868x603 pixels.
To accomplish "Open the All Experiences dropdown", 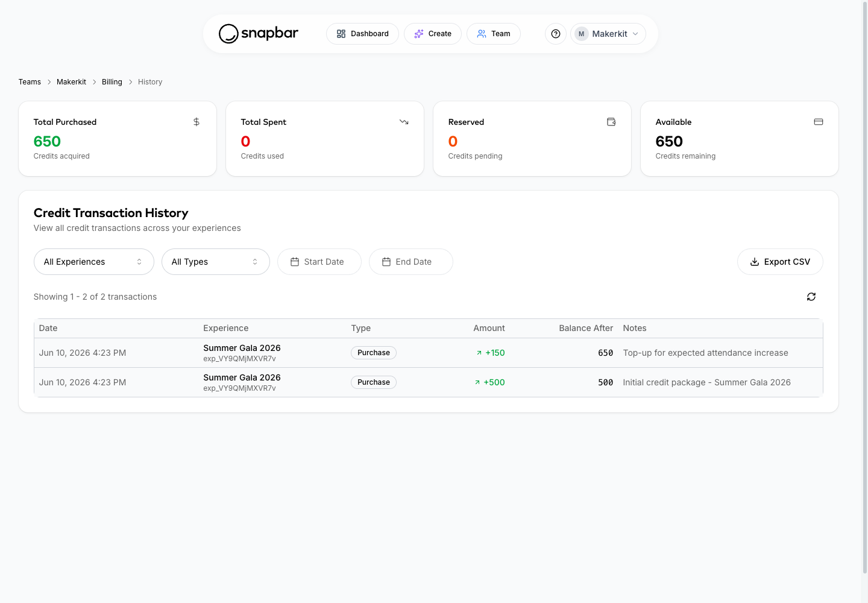I will point(94,262).
